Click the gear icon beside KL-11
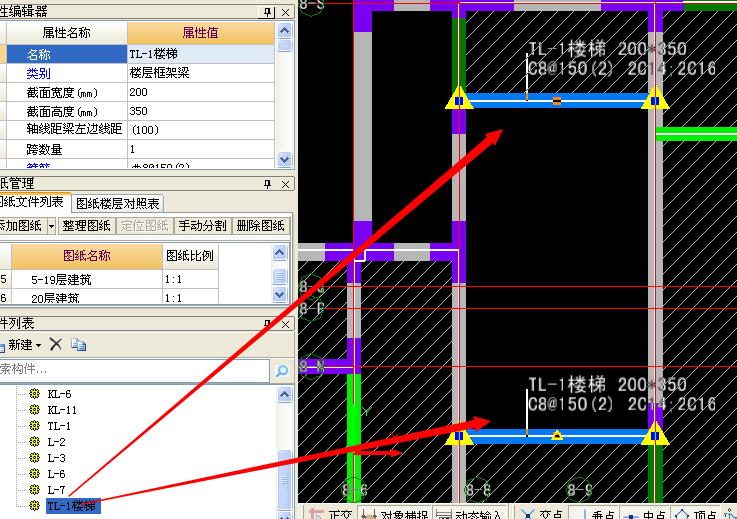Image resolution: width=737 pixels, height=519 pixels. pos(34,409)
